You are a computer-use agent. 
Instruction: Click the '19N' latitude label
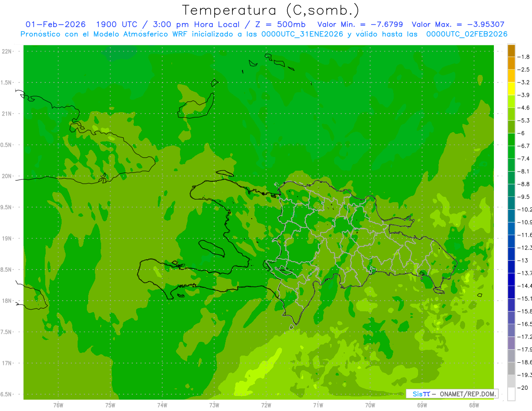7,239
